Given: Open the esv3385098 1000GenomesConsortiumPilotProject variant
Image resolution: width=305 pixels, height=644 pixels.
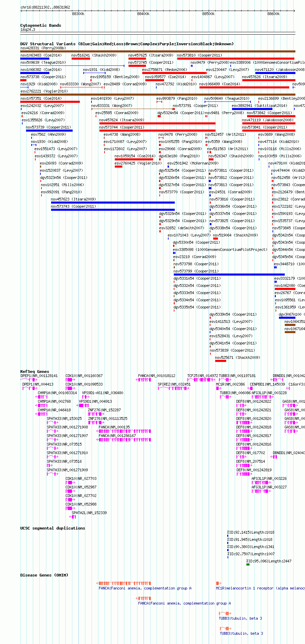Looking at the screenshot, I should (x=220, y=250).
